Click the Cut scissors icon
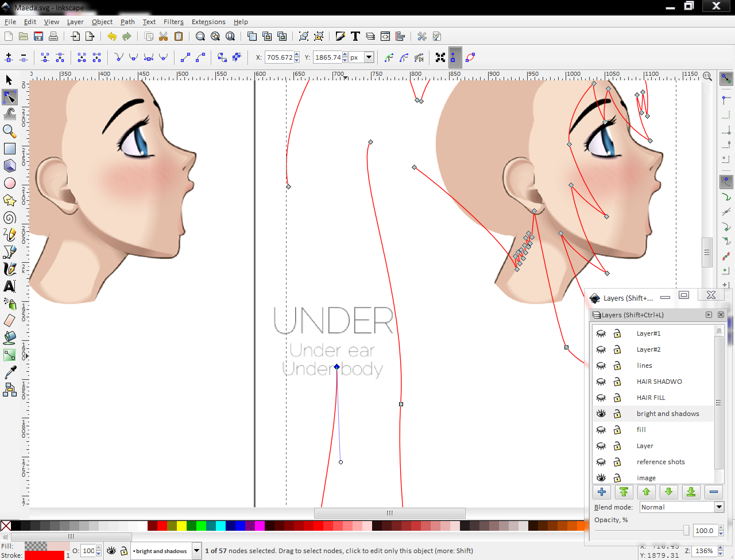This screenshot has height=560, width=735. 164,36
